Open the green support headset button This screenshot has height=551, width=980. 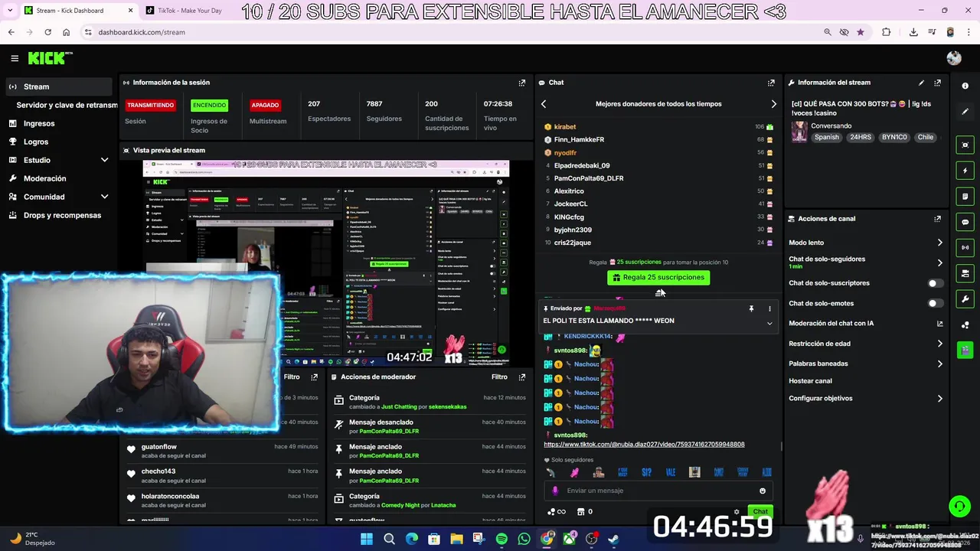(959, 506)
